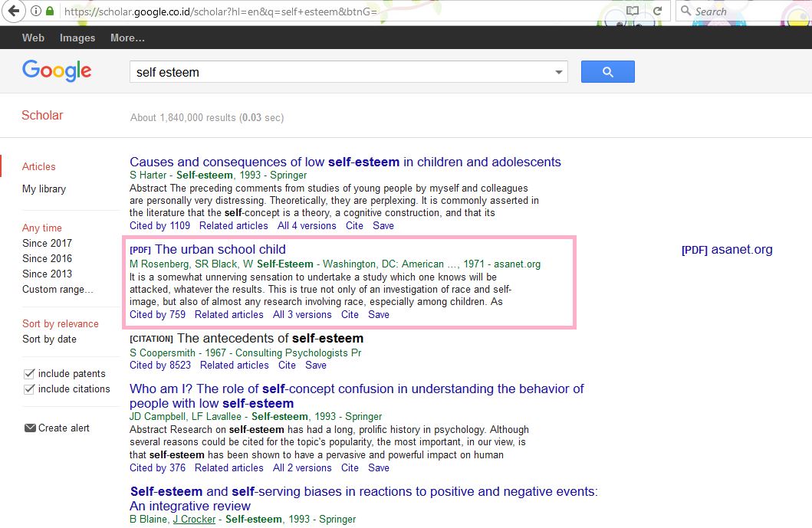Viewport: 812px width, 528px height.
Task: Expand the More... navigation menu
Action: (x=127, y=37)
